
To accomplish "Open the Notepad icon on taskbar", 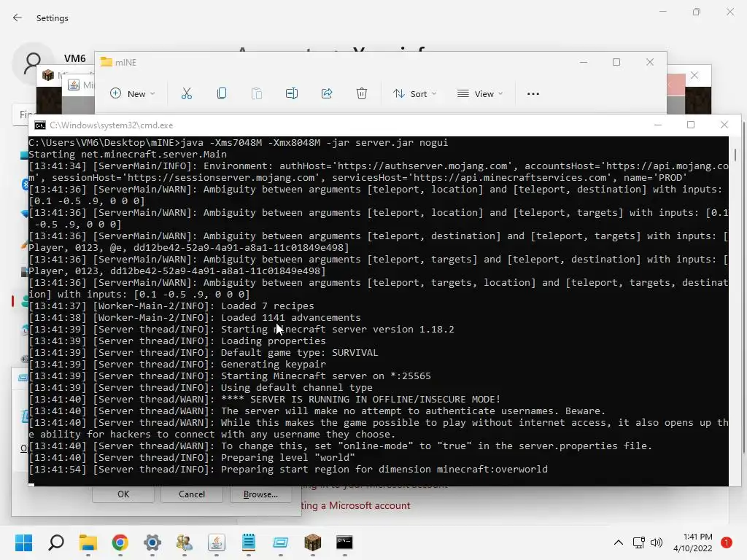I will point(249,542).
